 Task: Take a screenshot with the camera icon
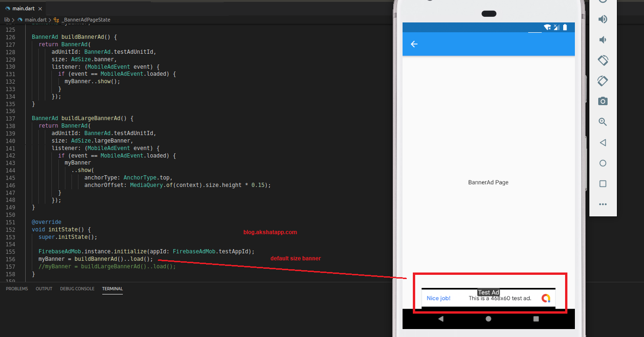tap(602, 101)
